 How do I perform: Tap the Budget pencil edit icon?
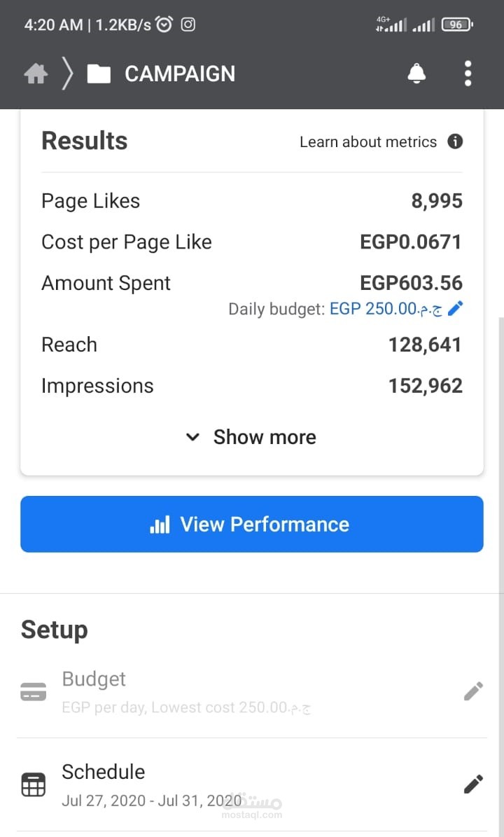coord(473,692)
